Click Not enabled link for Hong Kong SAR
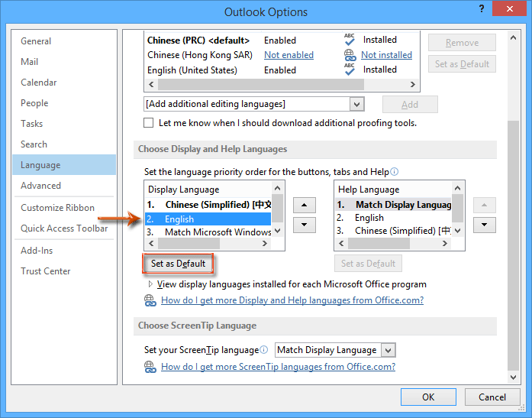This screenshot has height=418, width=532. click(289, 55)
